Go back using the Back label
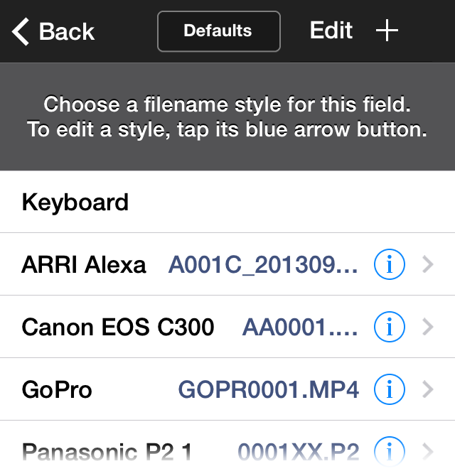Viewport: 455px width, 476px height. (67, 31)
